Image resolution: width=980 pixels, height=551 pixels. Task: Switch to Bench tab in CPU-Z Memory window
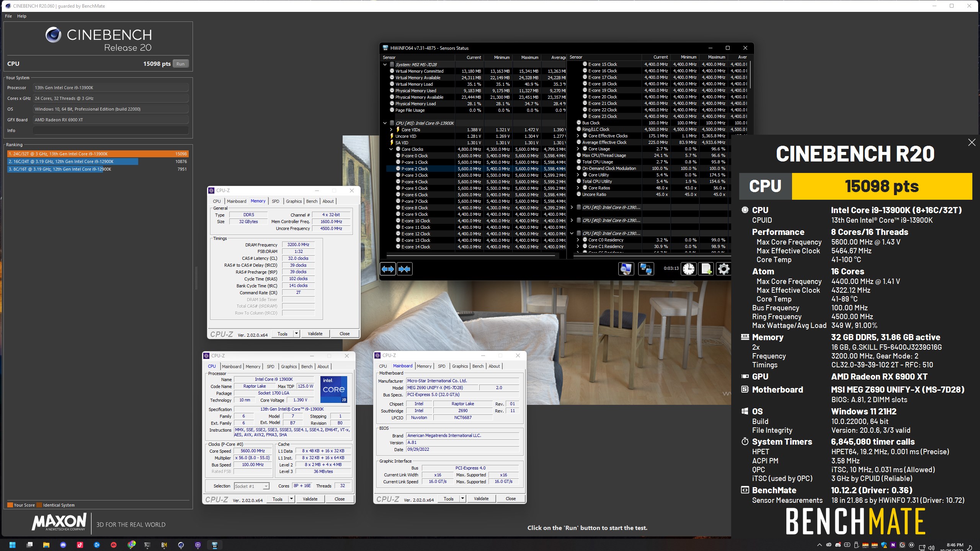tap(312, 201)
